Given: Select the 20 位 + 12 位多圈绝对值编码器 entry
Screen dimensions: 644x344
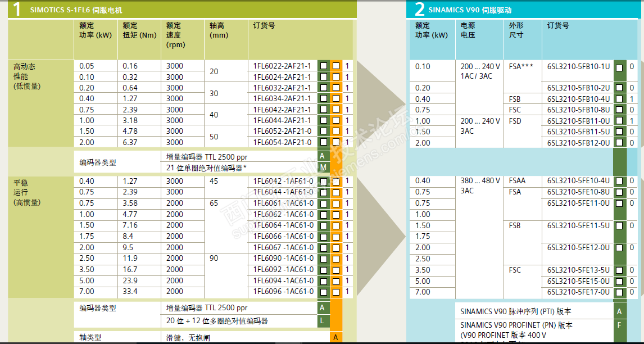Looking at the screenshot, I should 217,320.
